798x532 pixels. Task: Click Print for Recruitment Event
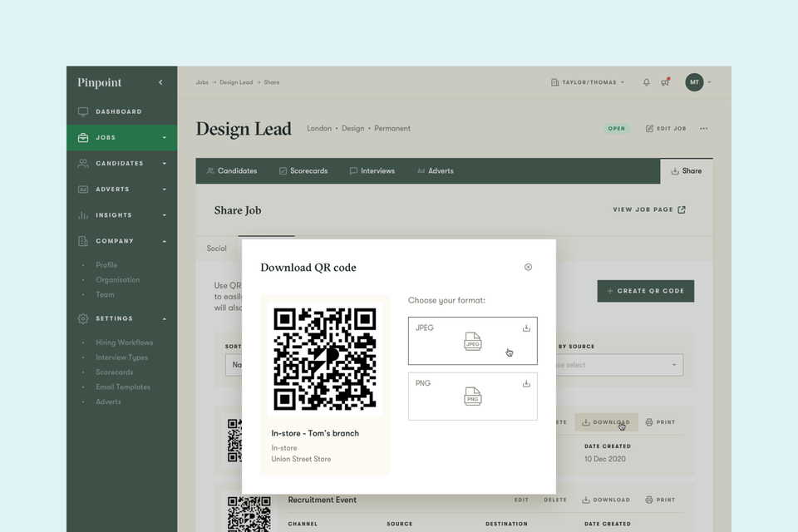click(660, 500)
